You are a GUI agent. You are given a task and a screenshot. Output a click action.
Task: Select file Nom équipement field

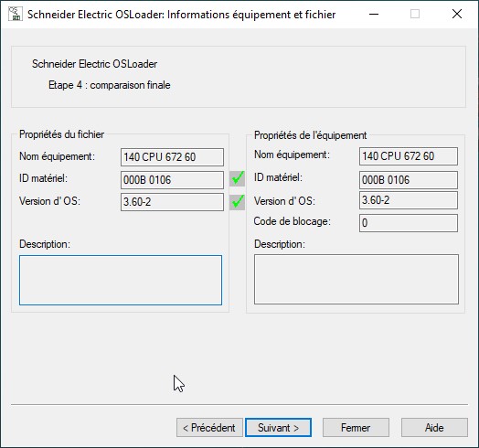tap(172, 157)
